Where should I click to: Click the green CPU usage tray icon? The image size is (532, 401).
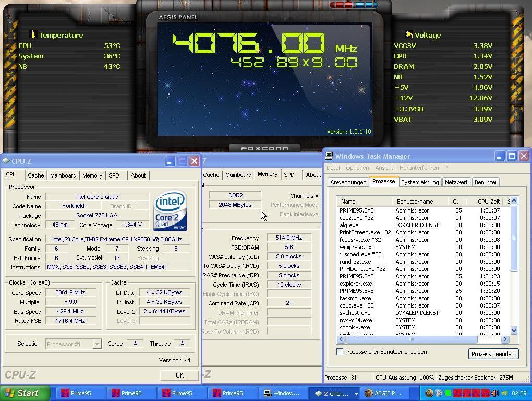(448, 393)
